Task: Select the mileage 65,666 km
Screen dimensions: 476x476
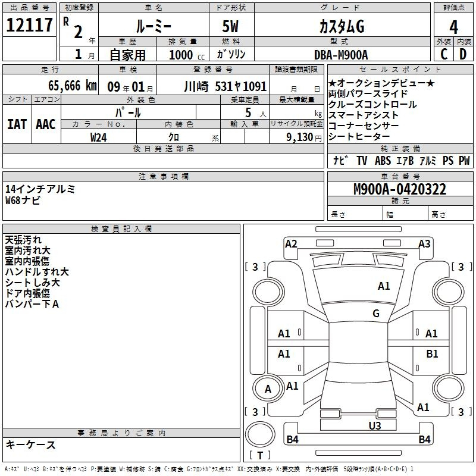Action: tap(73, 86)
